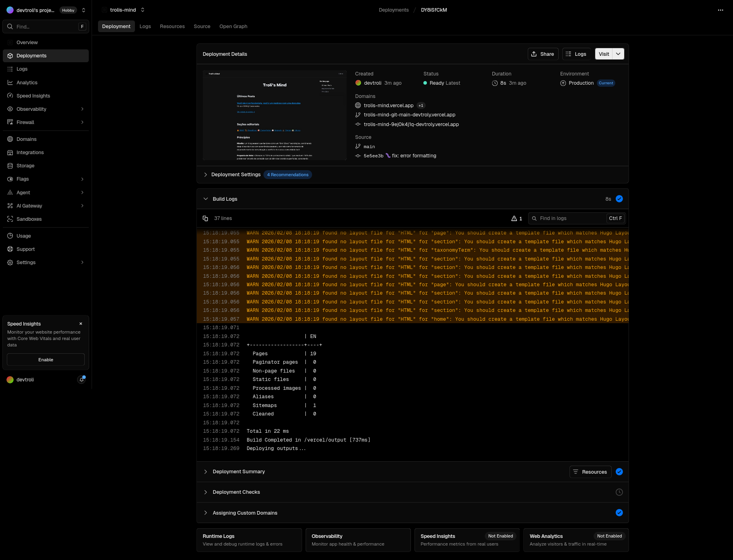733x560 pixels.
Task: Copy the build log lines
Action: point(206,218)
